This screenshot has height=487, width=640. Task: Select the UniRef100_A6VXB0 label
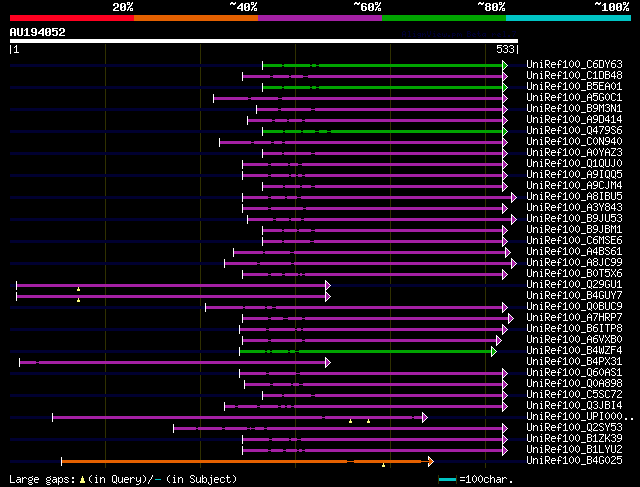tap(574, 340)
